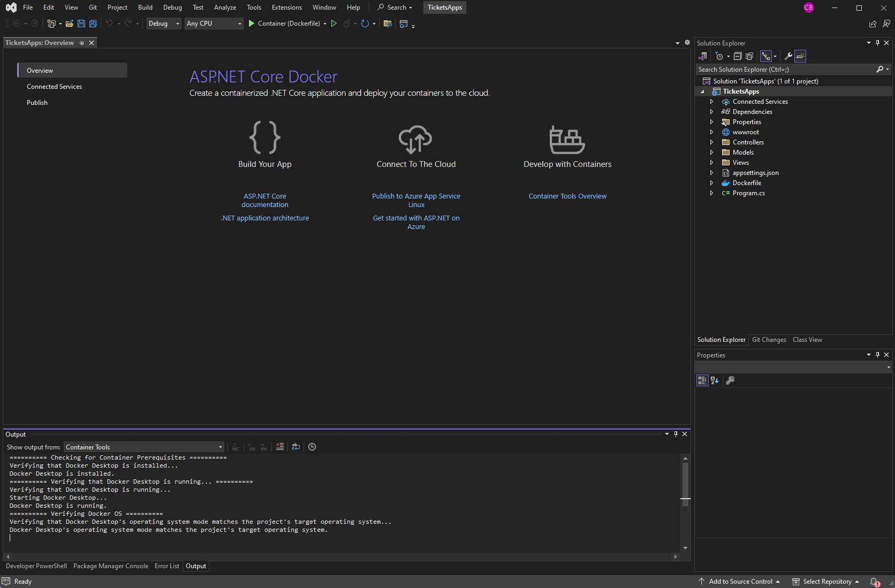The height and width of the screenshot is (588, 895).
Task: Click the settings gear above the editor
Action: point(687,42)
